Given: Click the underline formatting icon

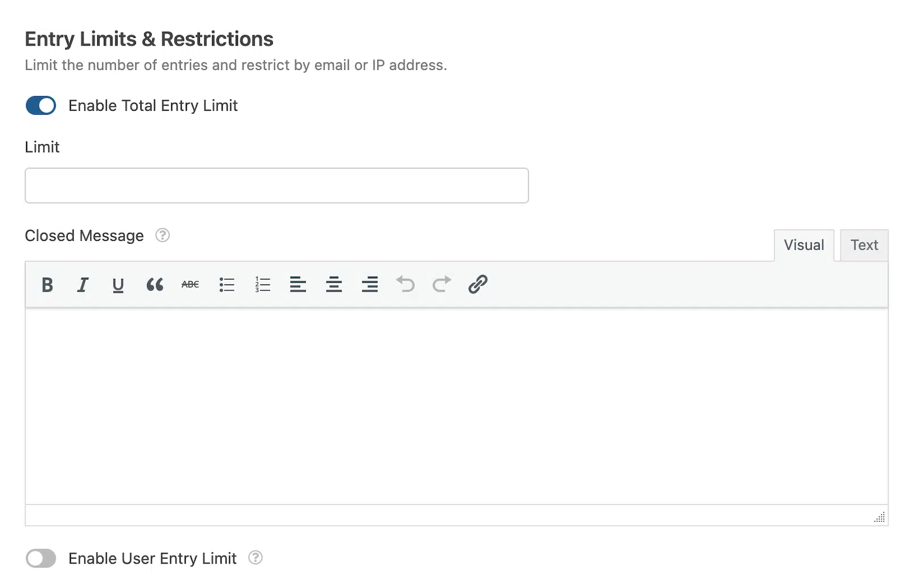Looking at the screenshot, I should click(x=118, y=285).
